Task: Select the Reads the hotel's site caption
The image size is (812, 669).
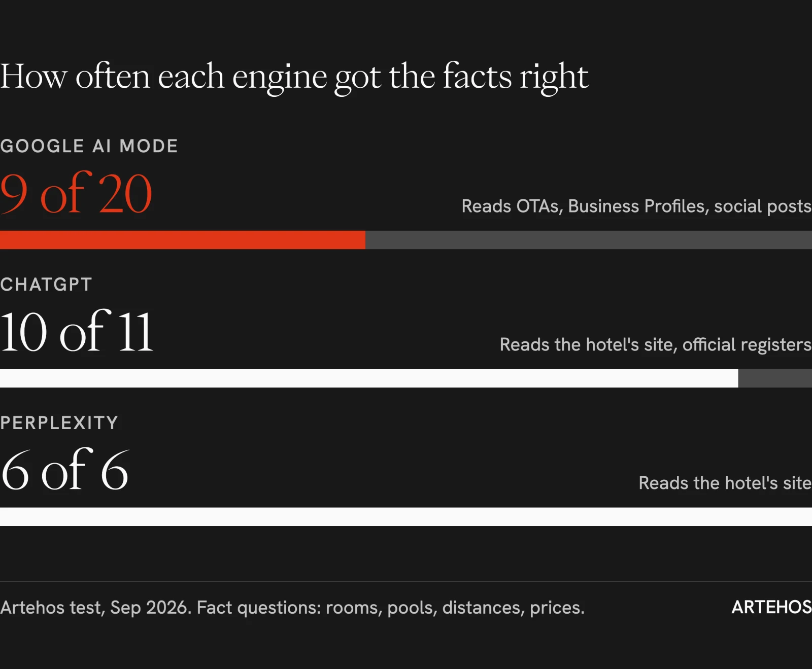Action: click(725, 483)
